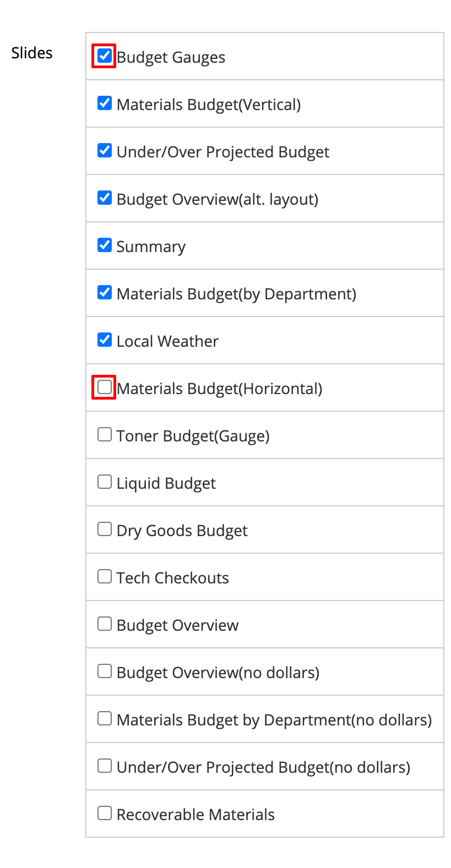
Task: Check the Toner Budget(Gauge) slide
Action: tap(104, 434)
